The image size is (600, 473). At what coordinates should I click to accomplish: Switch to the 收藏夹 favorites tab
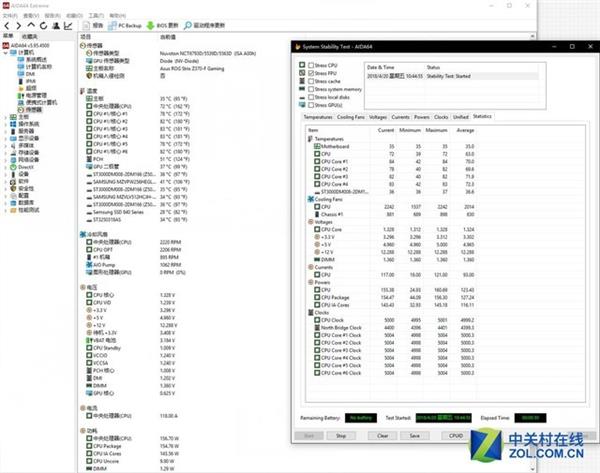point(29,36)
